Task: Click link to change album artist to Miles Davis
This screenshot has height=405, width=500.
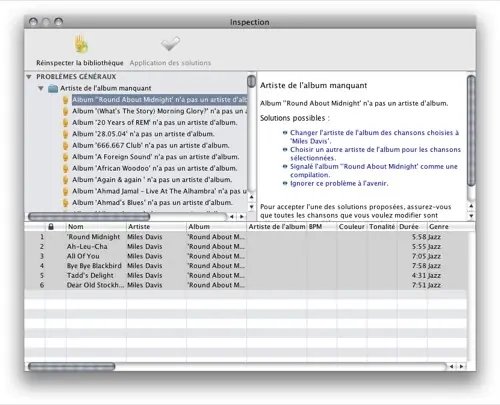Action: point(374,137)
